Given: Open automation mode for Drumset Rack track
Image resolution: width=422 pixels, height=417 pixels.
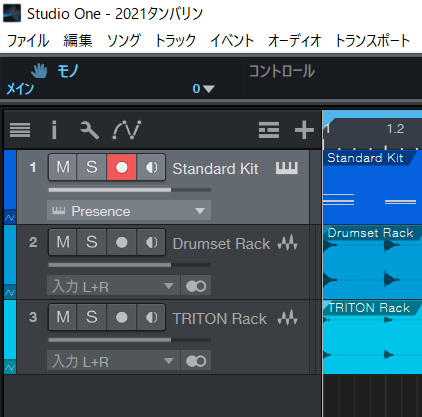Looking at the screenshot, I should [x=10, y=293].
